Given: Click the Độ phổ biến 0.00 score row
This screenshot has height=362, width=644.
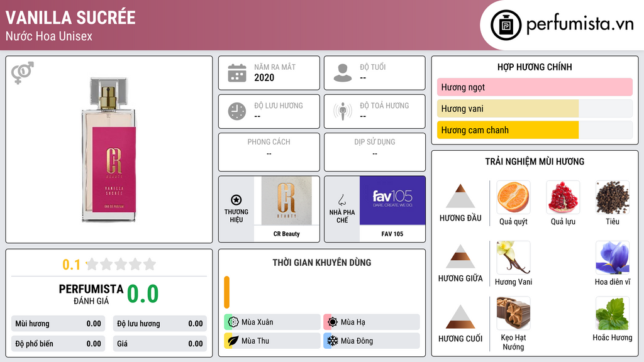Looking at the screenshot, I should click(x=58, y=344).
